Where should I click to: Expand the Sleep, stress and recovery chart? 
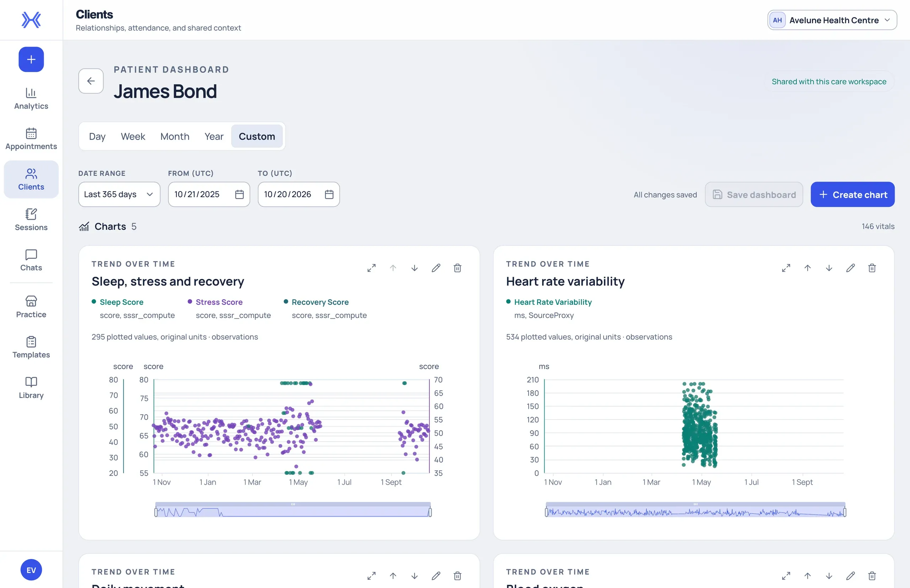[x=371, y=268]
